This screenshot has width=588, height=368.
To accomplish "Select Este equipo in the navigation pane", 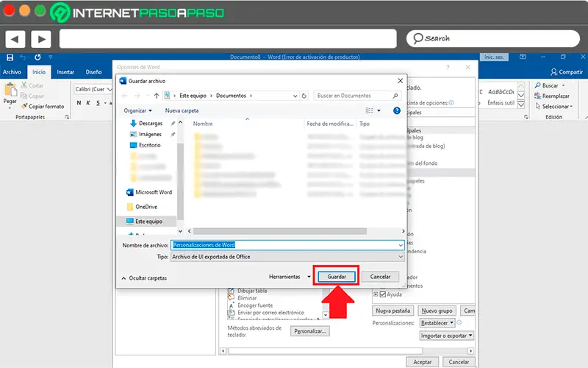I will (x=146, y=222).
